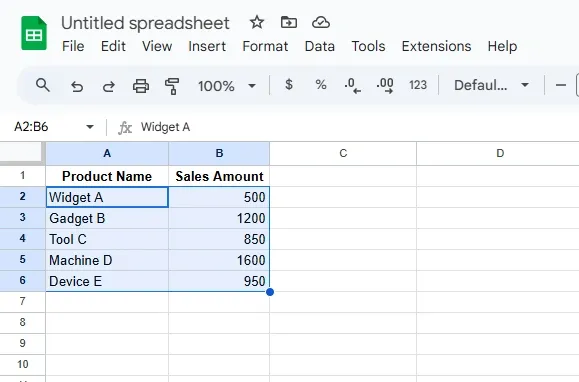Open the Format menu

tap(265, 46)
